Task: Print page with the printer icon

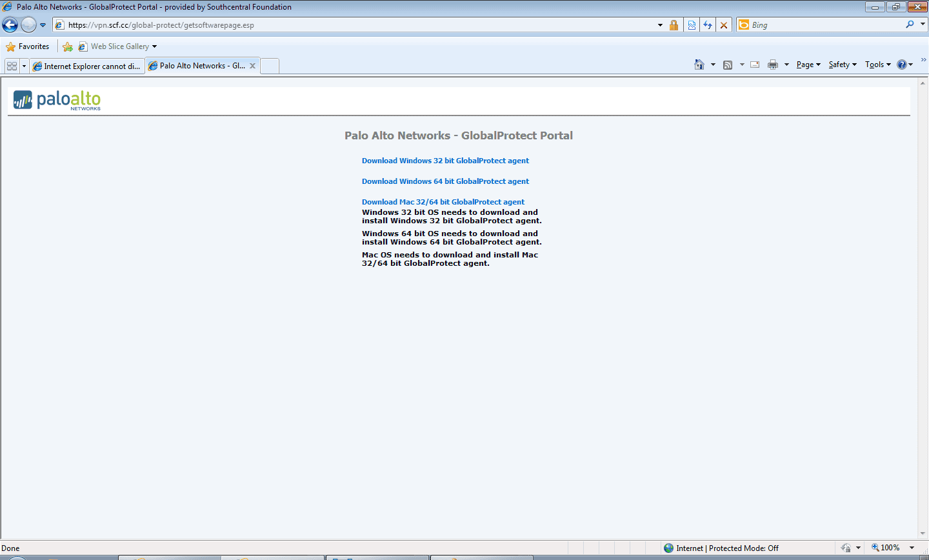Action: (x=773, y=65)
